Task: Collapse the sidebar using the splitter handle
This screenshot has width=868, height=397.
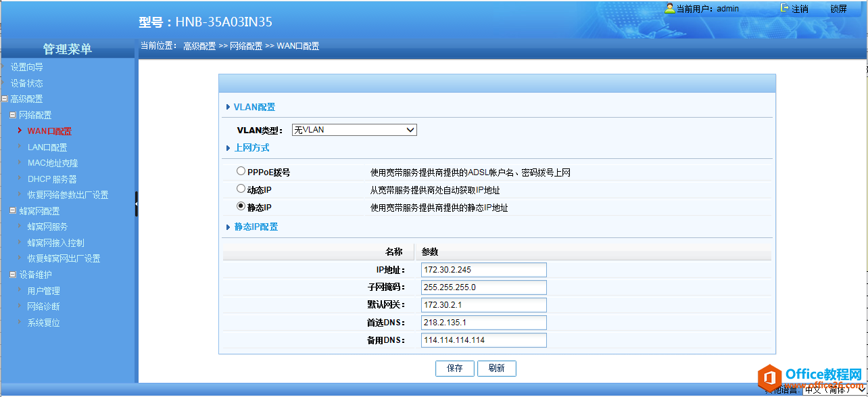Action: pos(137,204)
